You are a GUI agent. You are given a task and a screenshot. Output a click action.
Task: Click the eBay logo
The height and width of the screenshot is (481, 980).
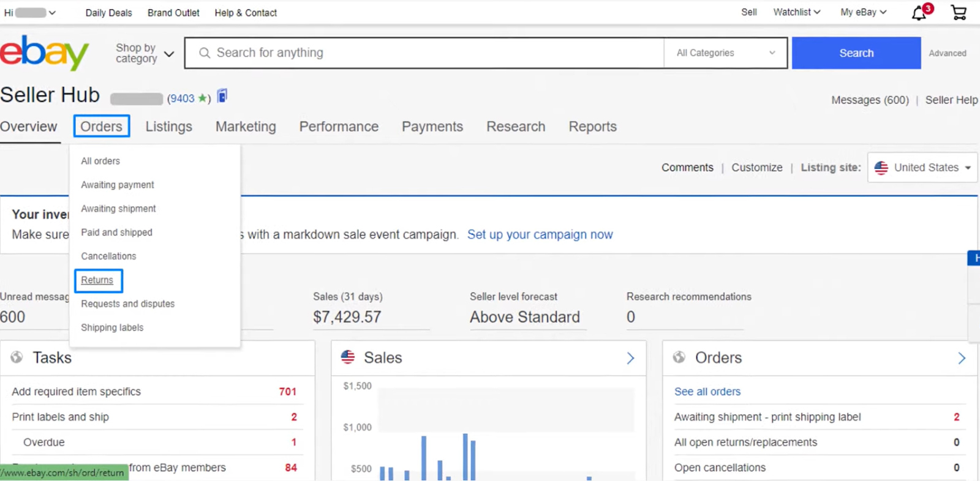tap(44, 53)
